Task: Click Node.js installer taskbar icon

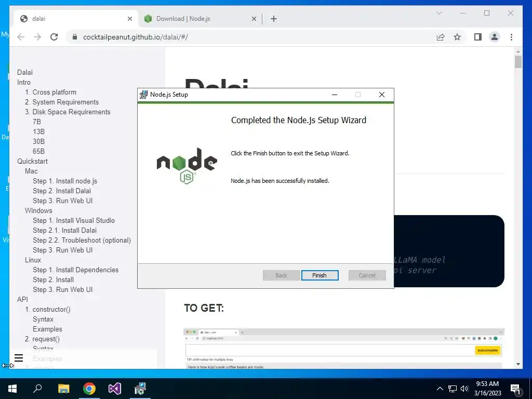Action: (140, 389)
